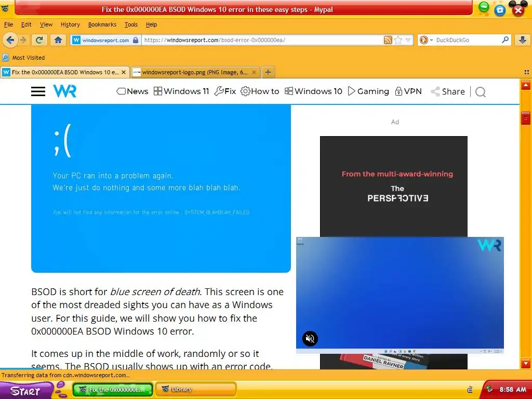Image resolution: width=532 pixels, height=399 pixels.
Task: Open the Tools menu
Action: [131, 24]
